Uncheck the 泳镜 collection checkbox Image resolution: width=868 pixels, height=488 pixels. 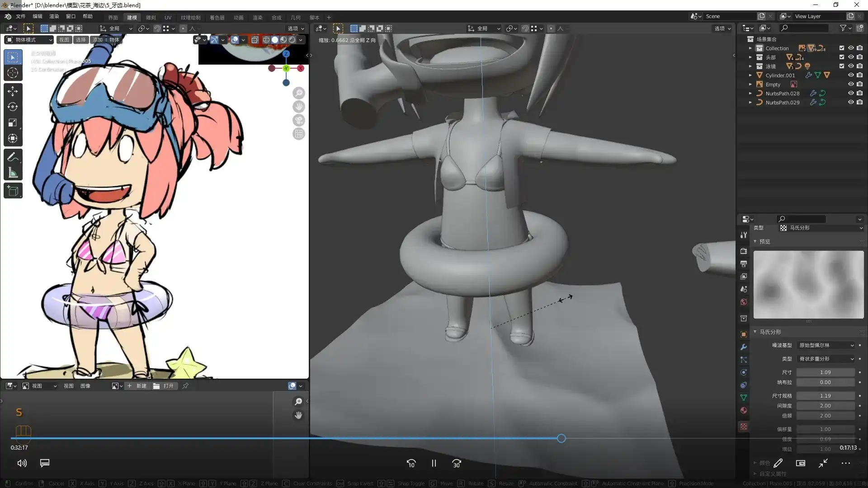(842, 66)
